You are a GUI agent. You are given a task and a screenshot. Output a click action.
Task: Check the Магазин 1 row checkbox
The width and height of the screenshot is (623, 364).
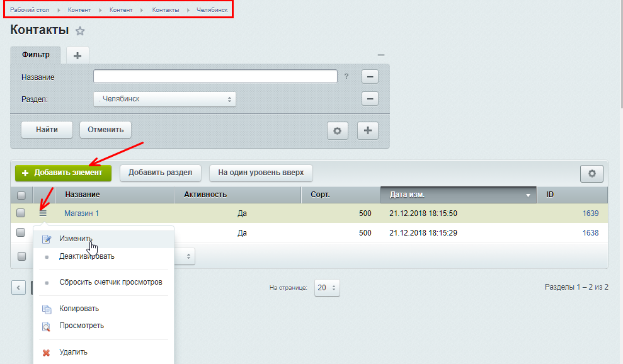[x=21, y=213]
